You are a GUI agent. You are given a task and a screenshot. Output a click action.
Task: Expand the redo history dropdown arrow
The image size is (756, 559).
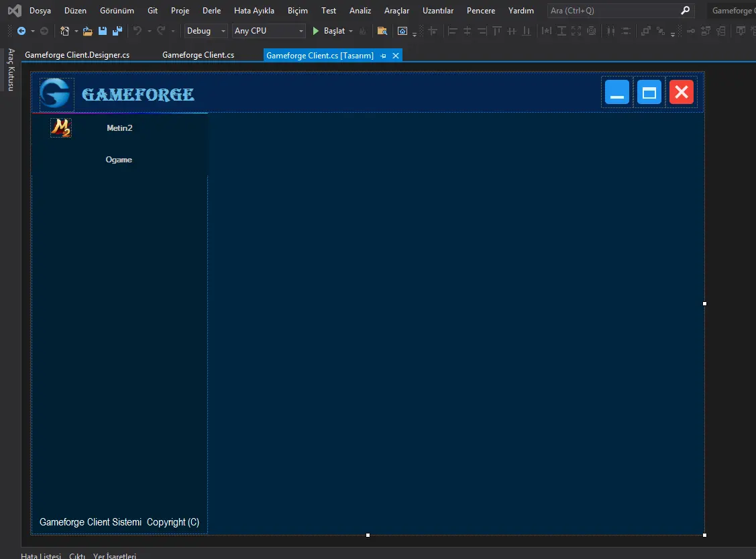[x=173, y=31]
